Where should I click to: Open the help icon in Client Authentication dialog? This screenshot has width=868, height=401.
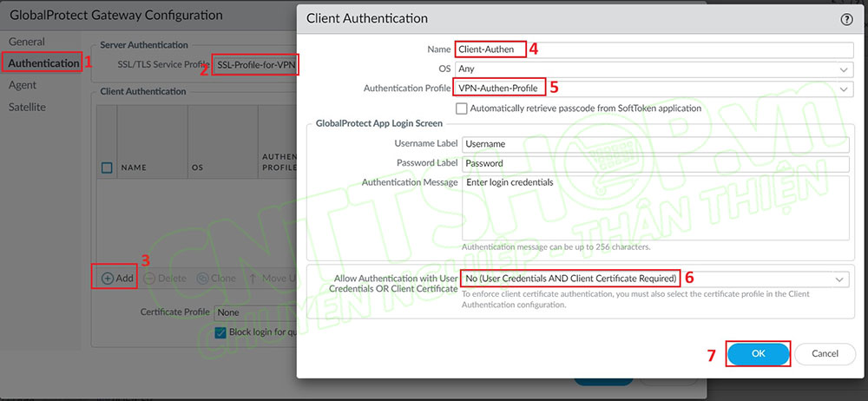pyautogui.click(x=846, y=19)
